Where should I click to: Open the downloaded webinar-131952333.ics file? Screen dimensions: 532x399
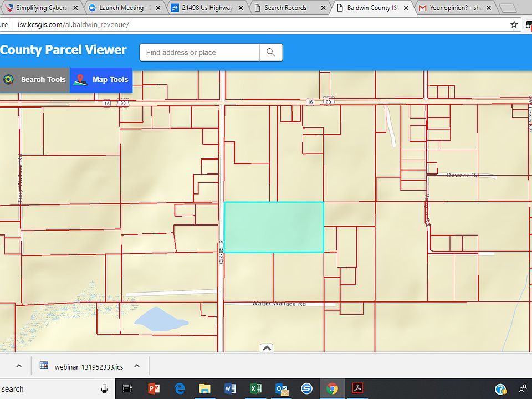(83, 366)
